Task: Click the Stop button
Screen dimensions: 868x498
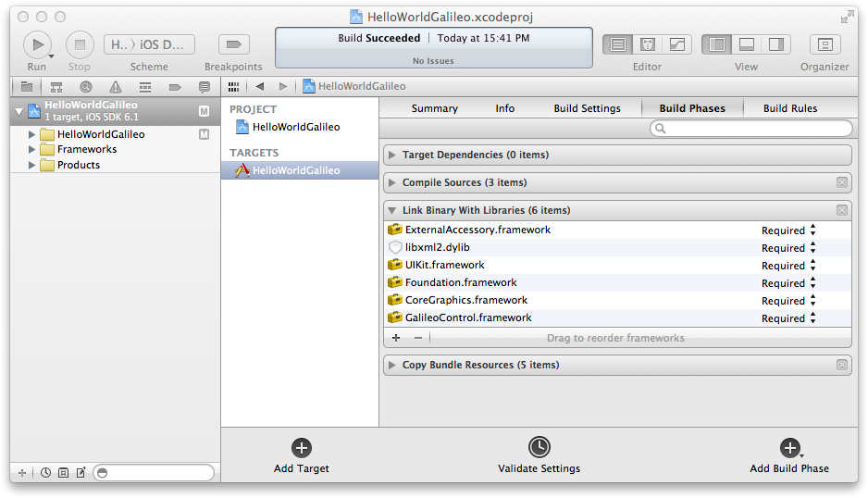Action: [80, 44]
